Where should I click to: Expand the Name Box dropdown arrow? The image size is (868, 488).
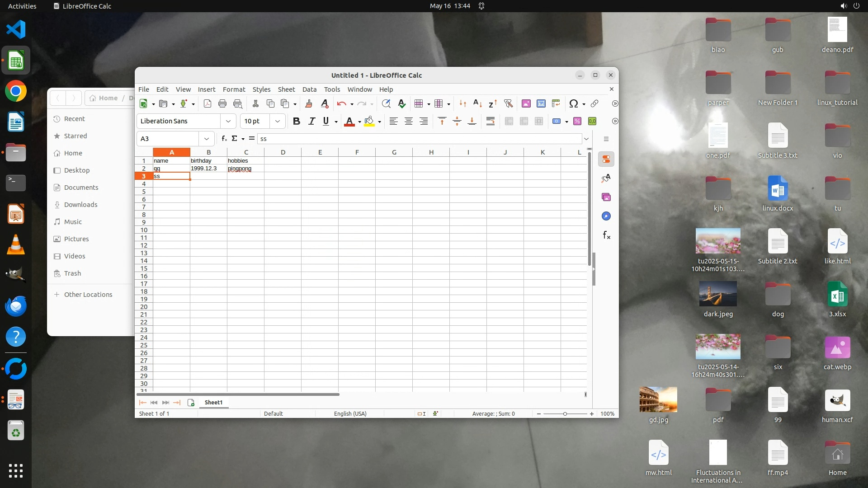coord(207,139)
